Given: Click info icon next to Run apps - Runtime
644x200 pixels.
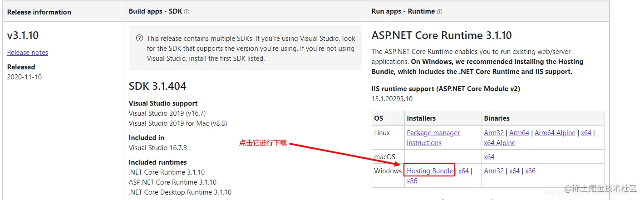Looking at the screenshot, I should click(439, 12).
